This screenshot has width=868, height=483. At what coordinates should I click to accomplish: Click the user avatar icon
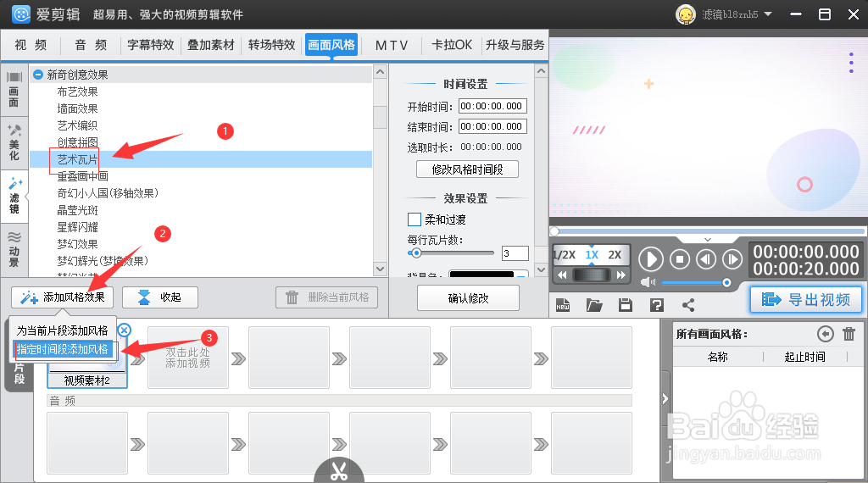point(685,14)
